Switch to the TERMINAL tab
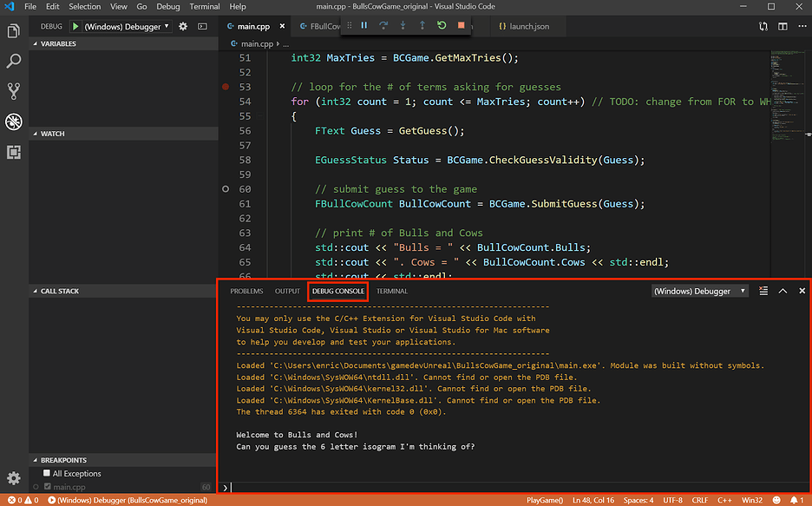812x506 pixels. click(391, 291)
